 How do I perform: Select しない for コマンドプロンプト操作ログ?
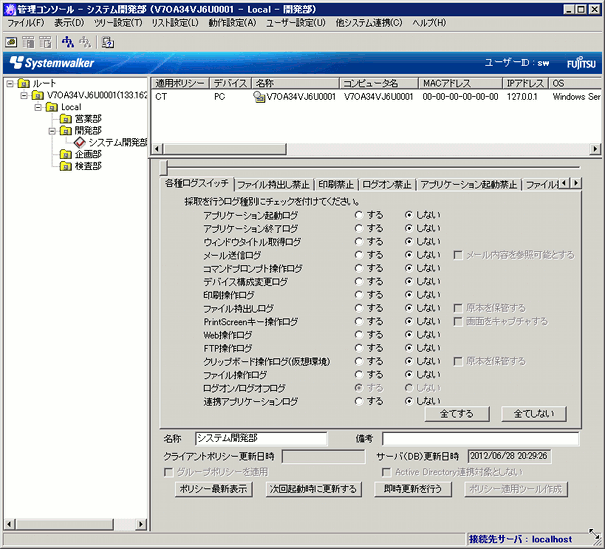[x=409, y=268]
